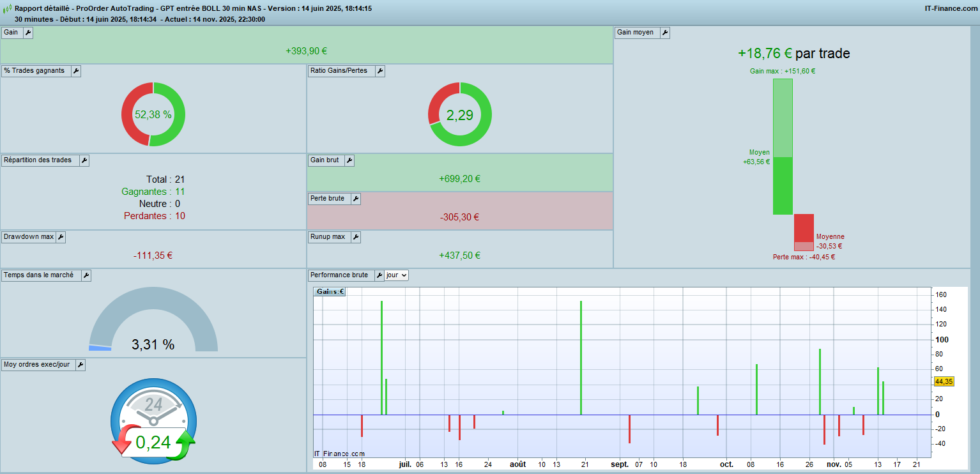Image resolution: width=980 pixels, height=474 pixels.
Task: Click the Runup max wrench icon
Action: (x=356, y=237)
